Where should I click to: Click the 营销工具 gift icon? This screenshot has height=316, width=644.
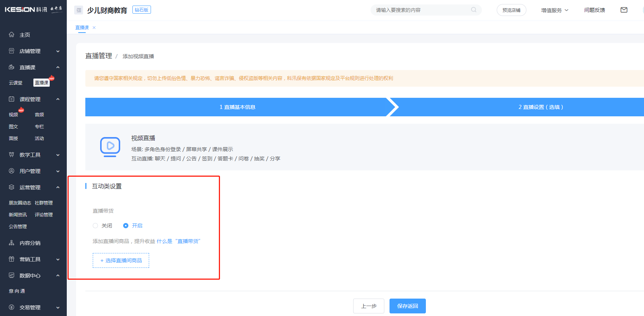(11, 259)
